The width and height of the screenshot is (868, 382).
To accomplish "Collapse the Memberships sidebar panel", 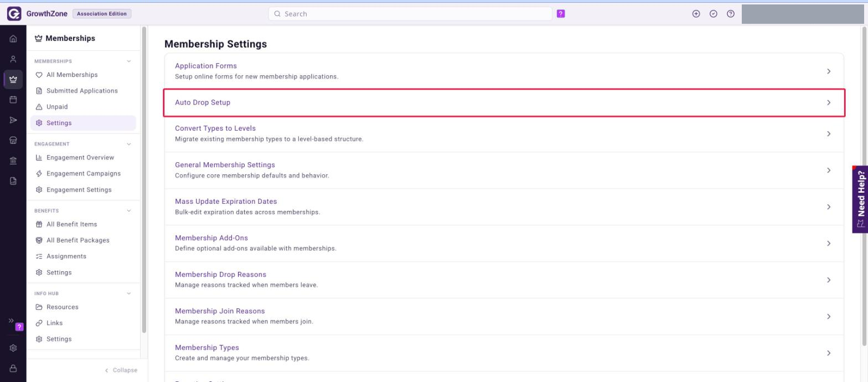I will 121,370.
